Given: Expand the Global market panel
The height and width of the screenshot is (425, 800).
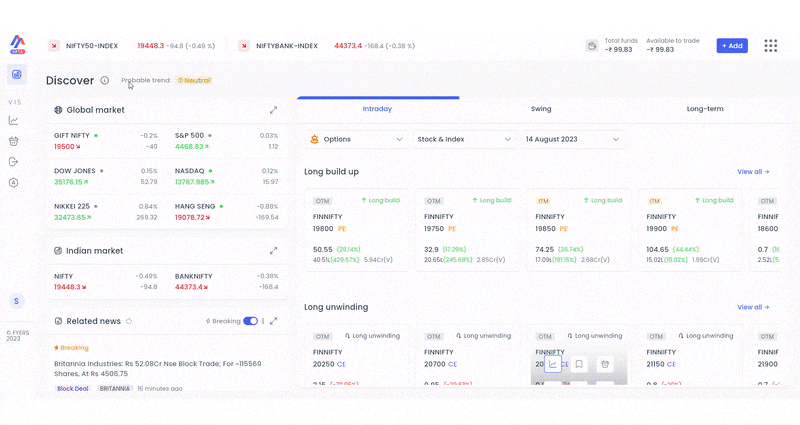Looking at the screenshot, I should [273, 110].
